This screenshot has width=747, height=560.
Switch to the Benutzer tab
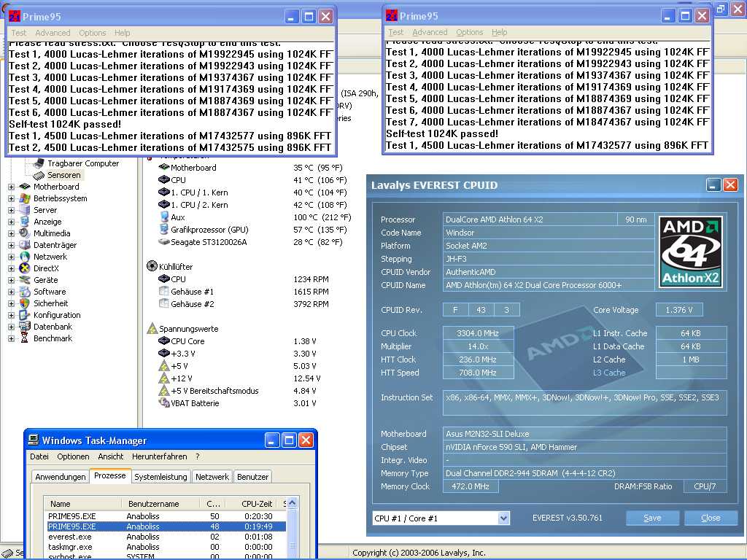tap(252, 477)
